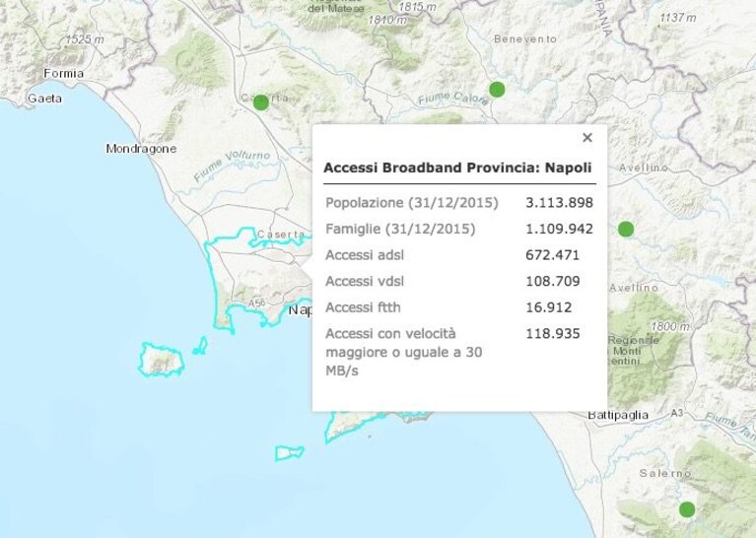Click the green marker near Fiume Calore
Screen dimensions: 756x538
[x=497, y=90]
